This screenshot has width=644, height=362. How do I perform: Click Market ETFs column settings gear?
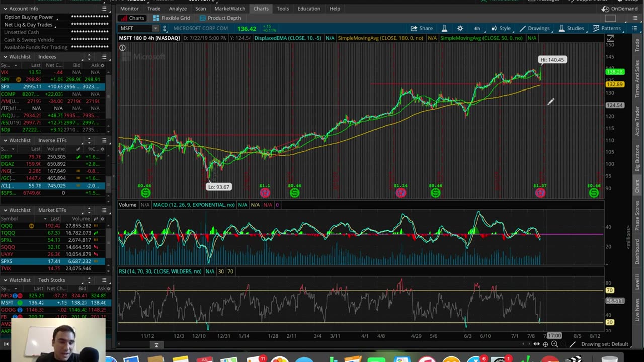103,219
